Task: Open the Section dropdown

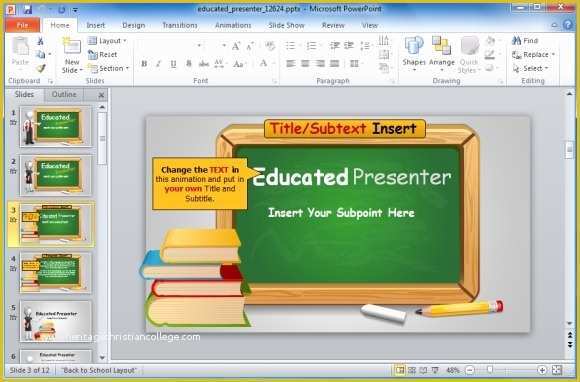Action: pos(108,68)
